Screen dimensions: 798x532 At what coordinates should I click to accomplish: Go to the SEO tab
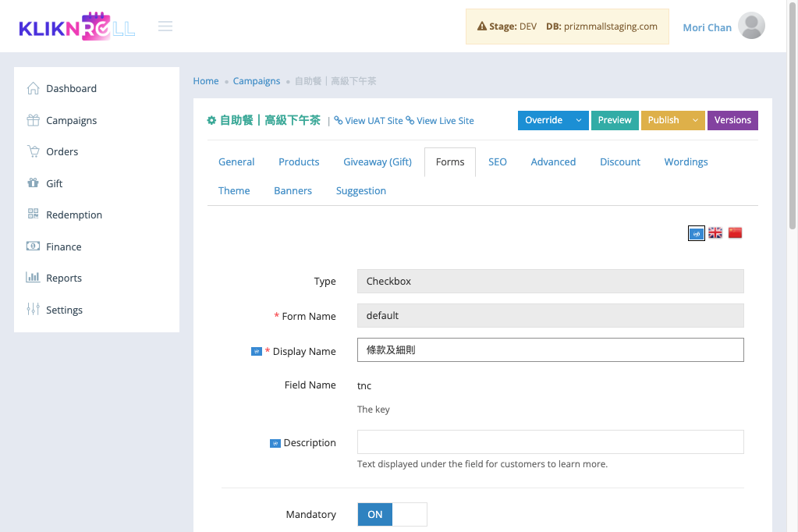coord(497,162)
